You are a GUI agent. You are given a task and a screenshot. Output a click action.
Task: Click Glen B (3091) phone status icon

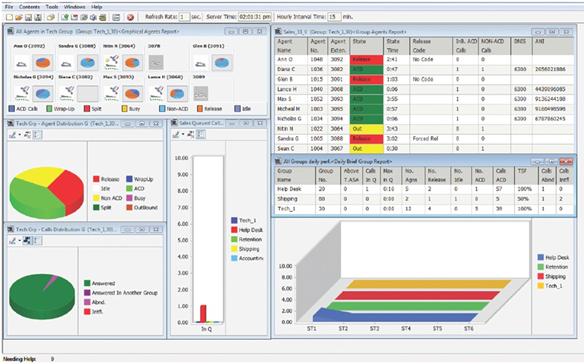click(x=201, y=64)
